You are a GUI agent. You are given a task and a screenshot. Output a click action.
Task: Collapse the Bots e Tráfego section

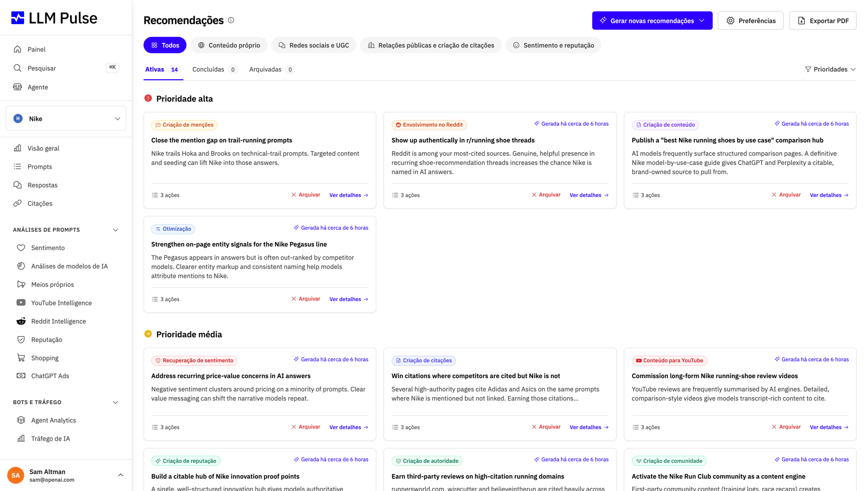[x=115, y=403]
